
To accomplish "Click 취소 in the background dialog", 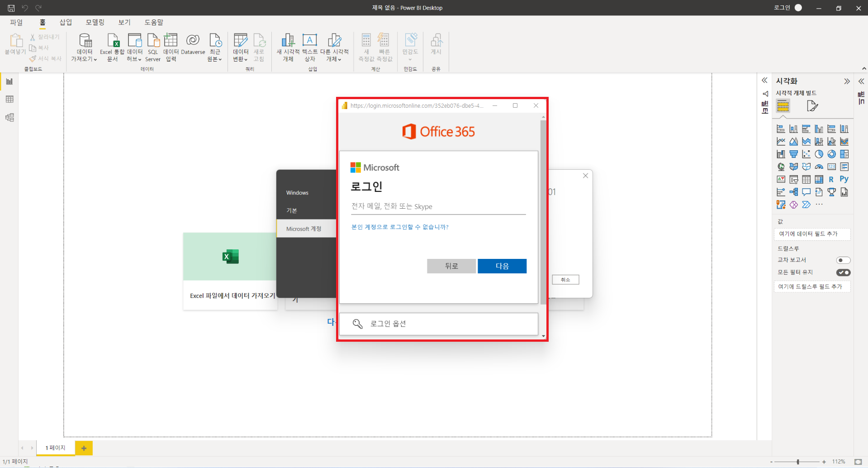I will (x=565, y=280).
